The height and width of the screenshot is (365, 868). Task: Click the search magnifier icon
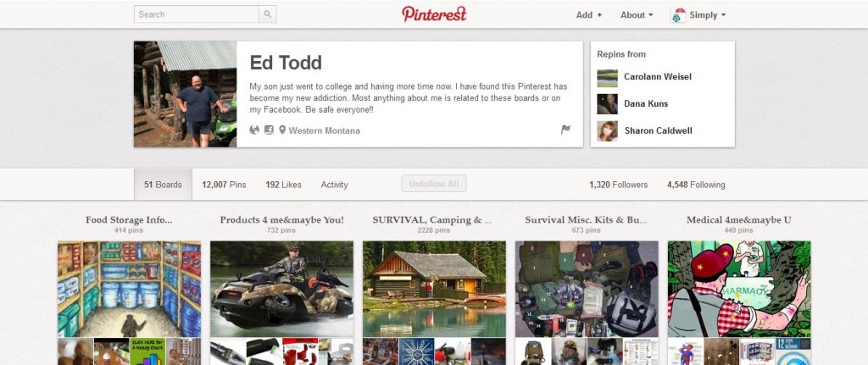267,14
